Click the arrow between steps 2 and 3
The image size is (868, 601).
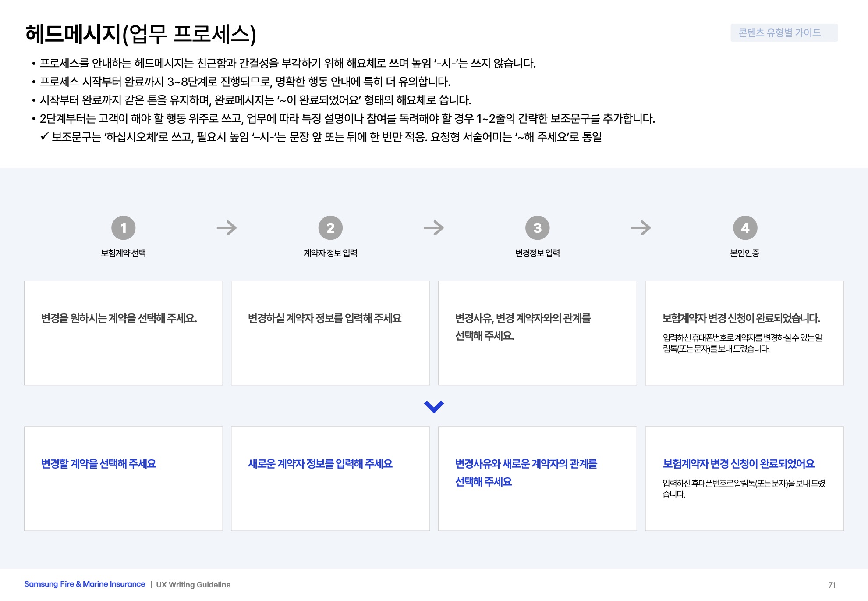434,228
